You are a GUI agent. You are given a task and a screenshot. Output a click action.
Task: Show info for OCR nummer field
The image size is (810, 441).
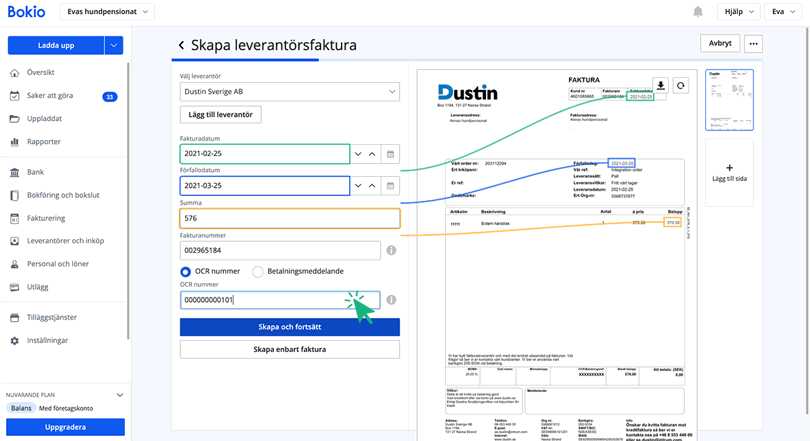coord(392,300)
